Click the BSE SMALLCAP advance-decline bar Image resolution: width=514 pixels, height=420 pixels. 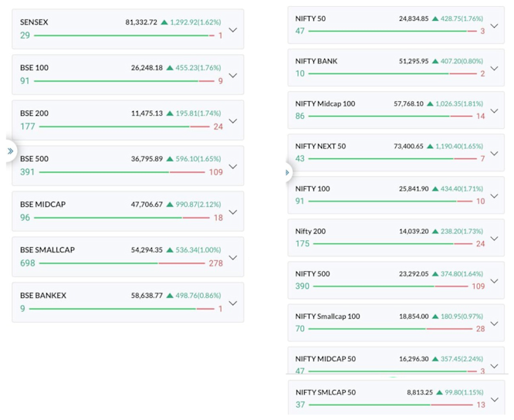122,263
